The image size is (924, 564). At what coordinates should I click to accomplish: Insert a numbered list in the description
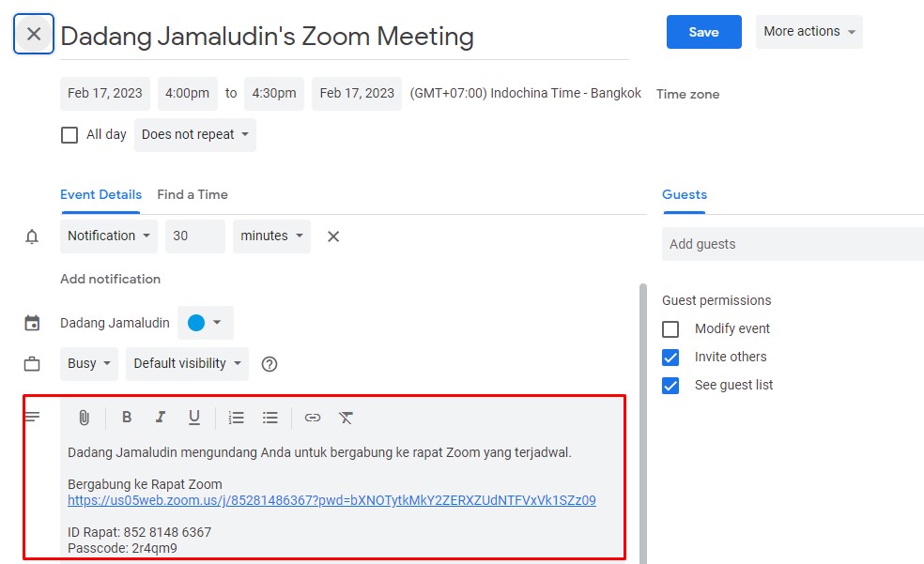click(236, 417)
